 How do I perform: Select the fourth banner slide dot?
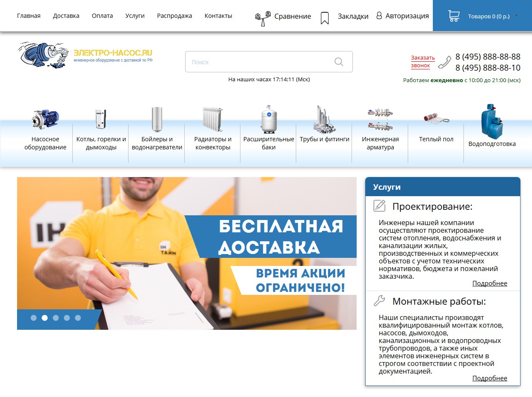(x=67, y=318)
